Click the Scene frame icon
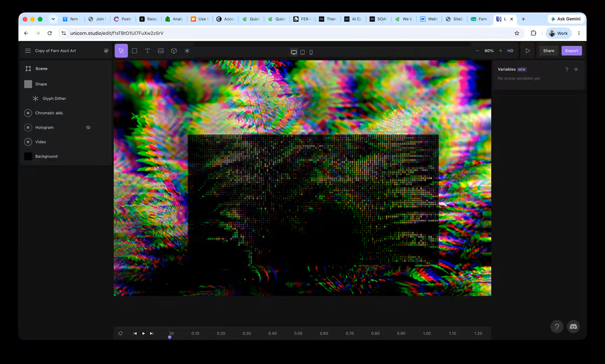 pos(28,69)
